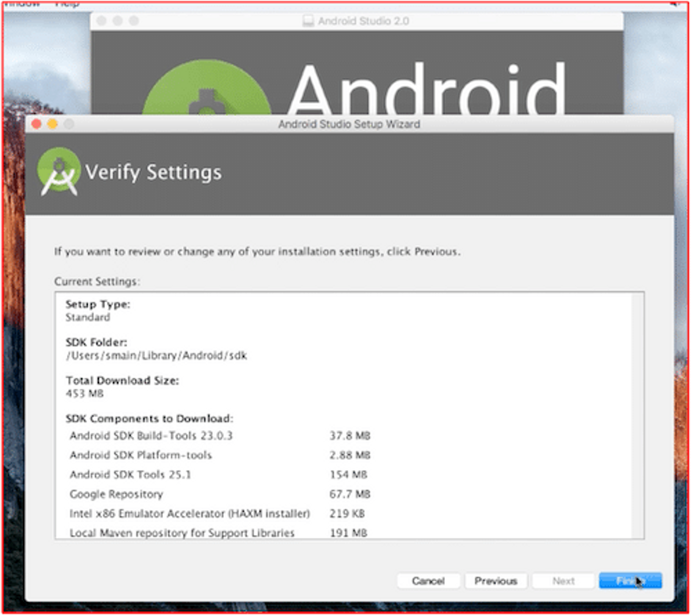The image size is (691, 616).
Task: Click the "SDK Folder:" heading
Action: (96, 343)
